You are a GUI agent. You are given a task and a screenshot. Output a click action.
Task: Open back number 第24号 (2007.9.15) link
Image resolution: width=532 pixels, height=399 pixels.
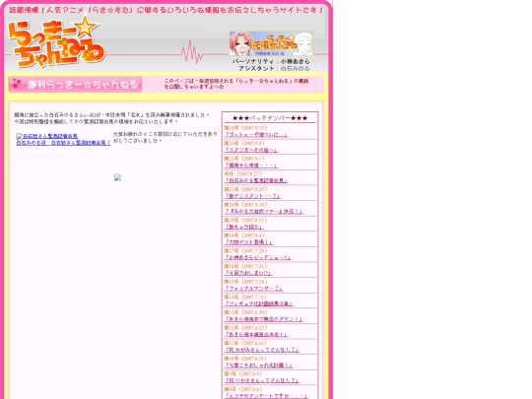pyautogui.click(x=256, y=135)
